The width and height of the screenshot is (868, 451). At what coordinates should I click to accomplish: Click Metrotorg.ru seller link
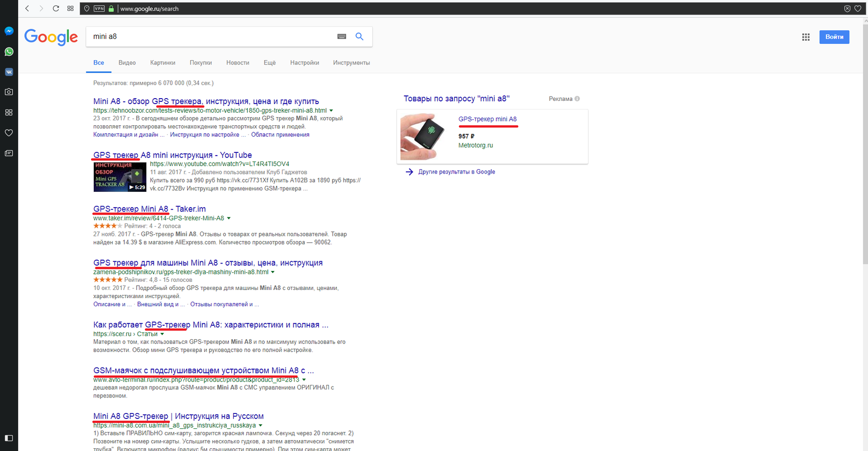[475, 145]
